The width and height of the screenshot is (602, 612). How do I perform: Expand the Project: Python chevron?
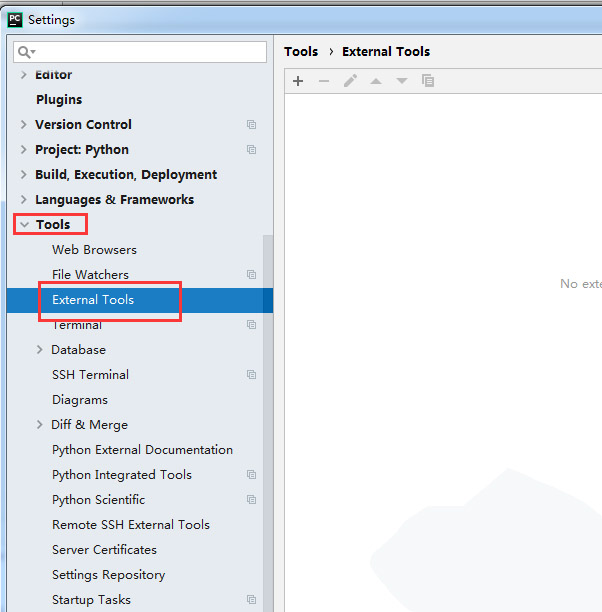[24, 149]
